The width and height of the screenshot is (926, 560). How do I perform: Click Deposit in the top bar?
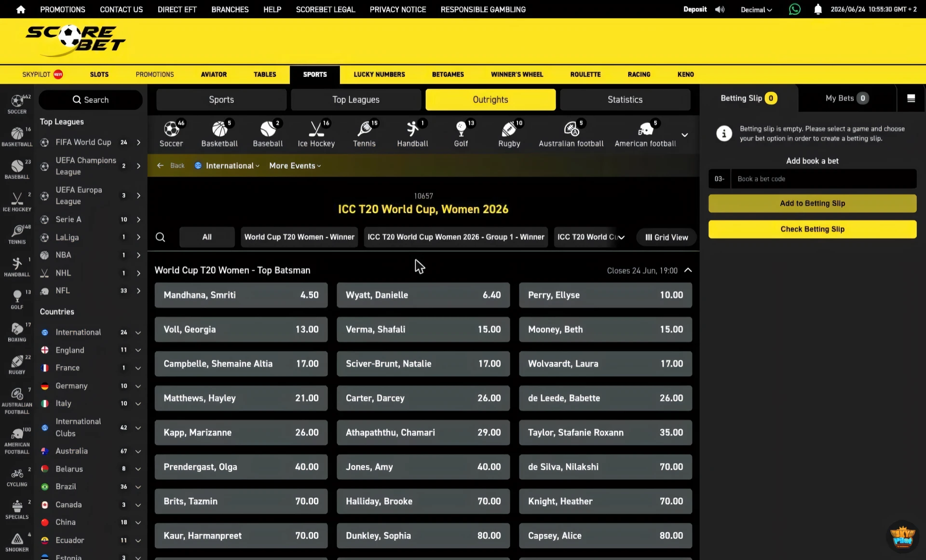click(695, 9)
